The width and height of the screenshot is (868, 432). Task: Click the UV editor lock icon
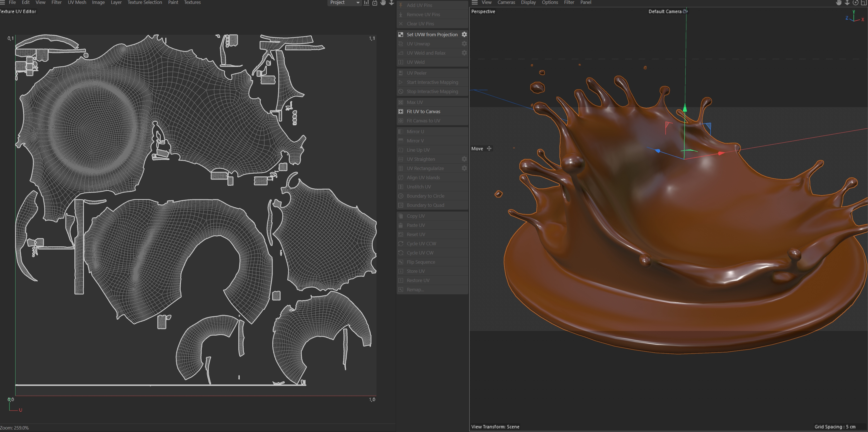(x=375, y=3)
